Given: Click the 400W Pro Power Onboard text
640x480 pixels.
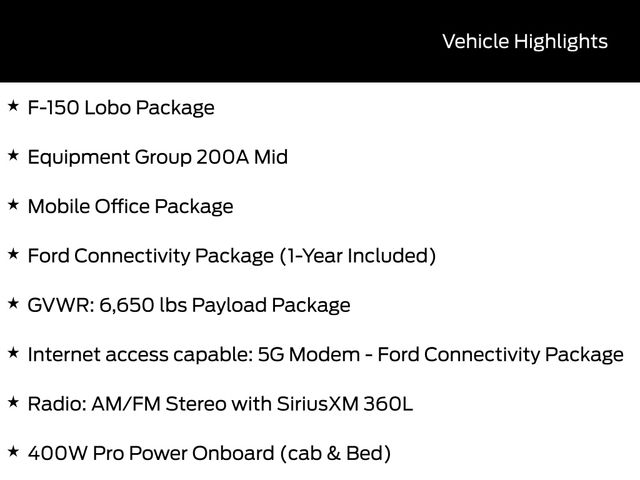Looking at the screenshot, I should tap(150, 453).
